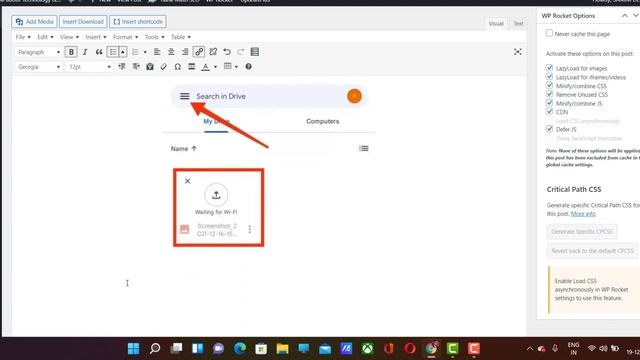This screenshot has width=640, height=360.
Task: Insert a horizontal line
Action: click(191, 67)
